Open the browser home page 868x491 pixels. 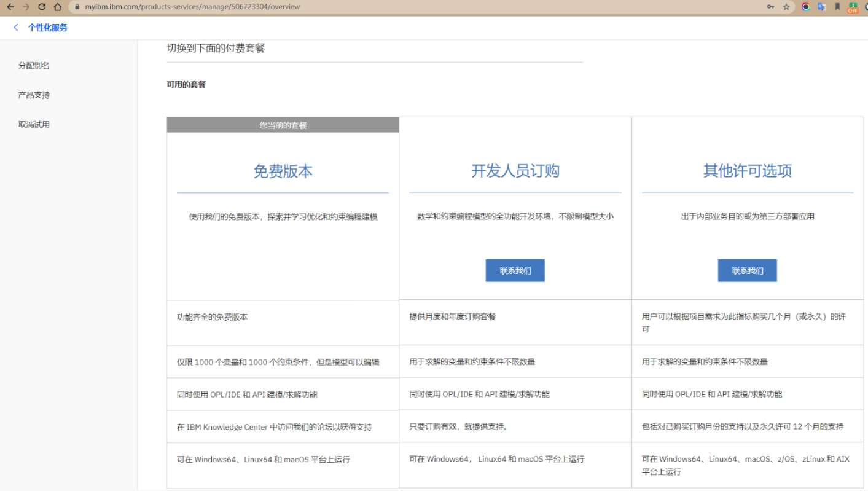(58, 7)
